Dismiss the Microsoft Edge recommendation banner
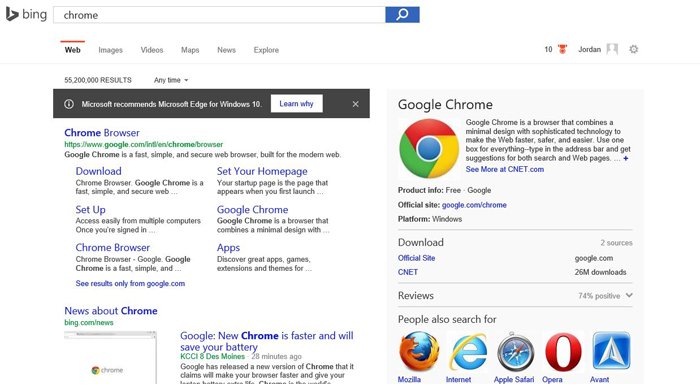This screenshot has height=385, width=700. click(x=355, y=104)
